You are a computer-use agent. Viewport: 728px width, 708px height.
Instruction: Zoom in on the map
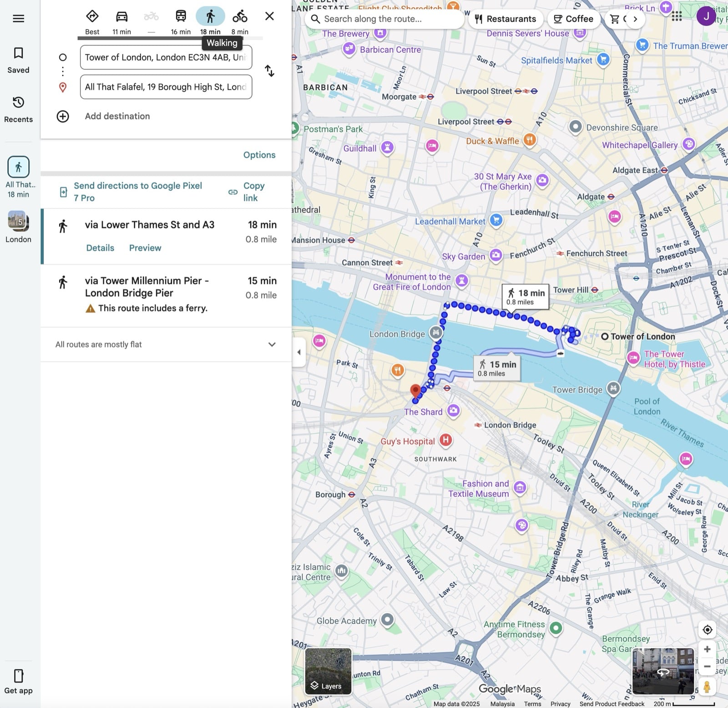coord(707,649)
